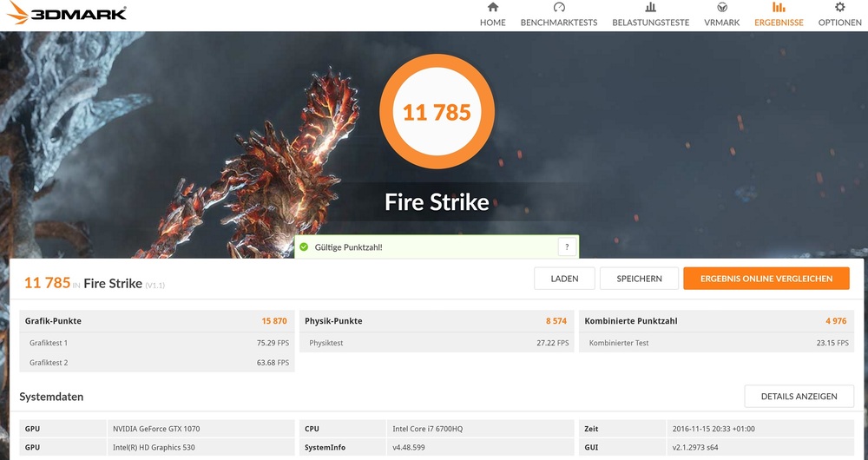Select the ERGEBNISSE tab

click(x=779, y=23)
